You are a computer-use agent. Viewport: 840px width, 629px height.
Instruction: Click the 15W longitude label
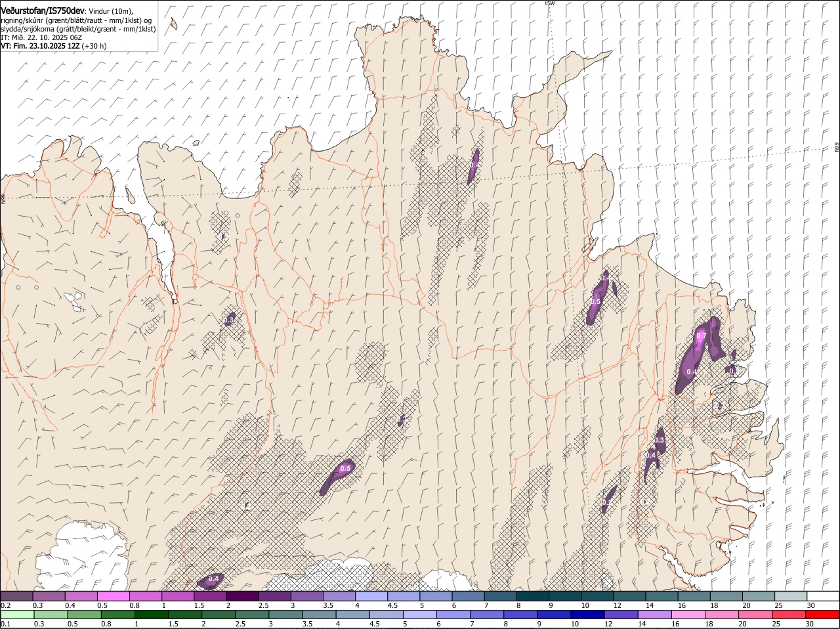pos(549,3)
